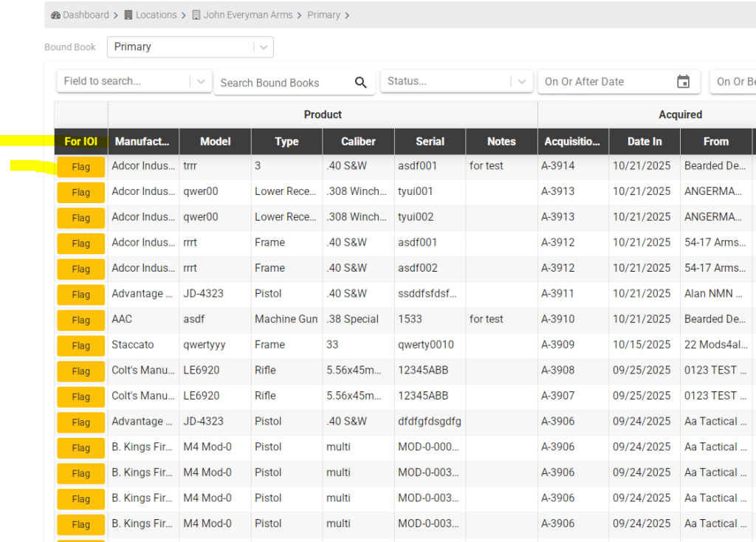Click the search magnifier icon
Viewport: 756px width, 542px height.
[x=360, y=83]
